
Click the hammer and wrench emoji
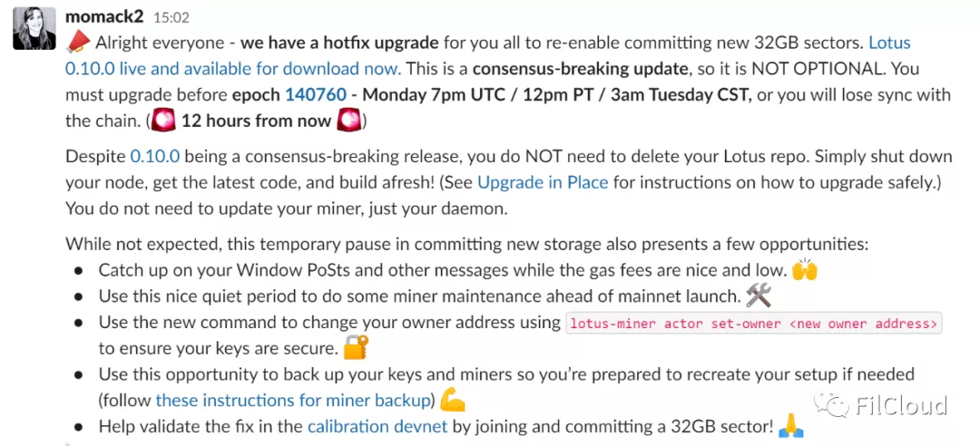[x=759, y=296]
